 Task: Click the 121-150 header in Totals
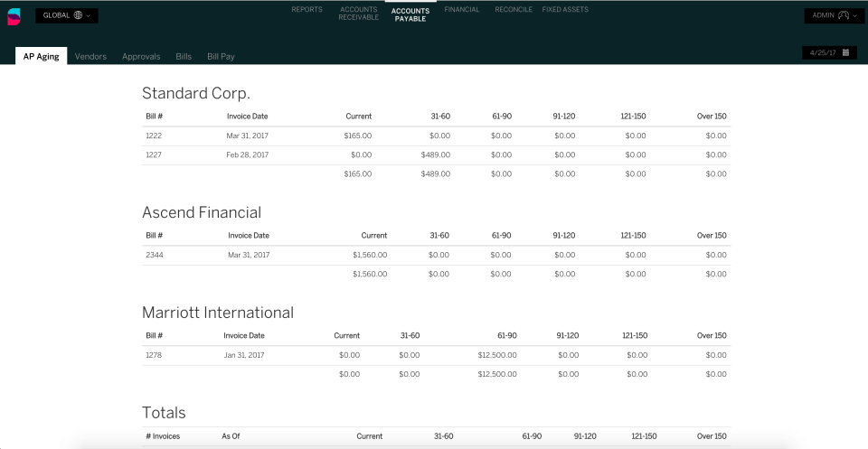pos(645,436)
